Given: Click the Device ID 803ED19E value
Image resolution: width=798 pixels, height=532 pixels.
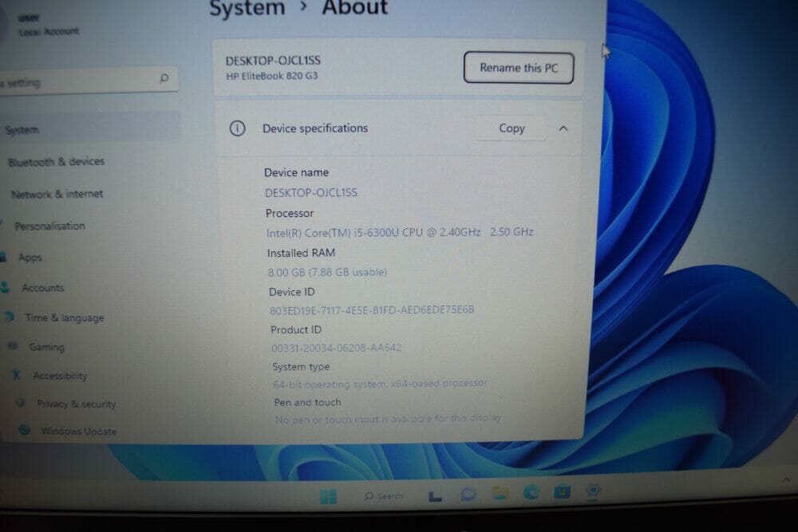Looking at the screenshot, I should (x=372, y=309).
